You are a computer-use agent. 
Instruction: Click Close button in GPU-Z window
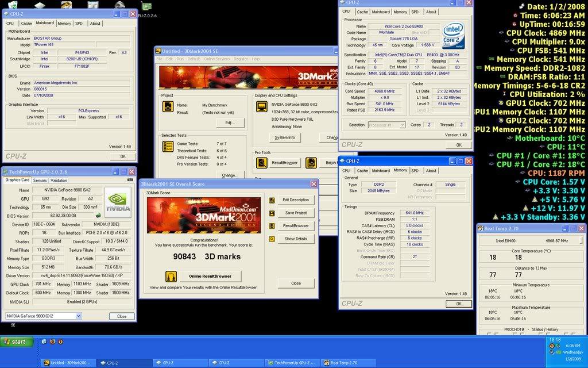click(122, 316)
